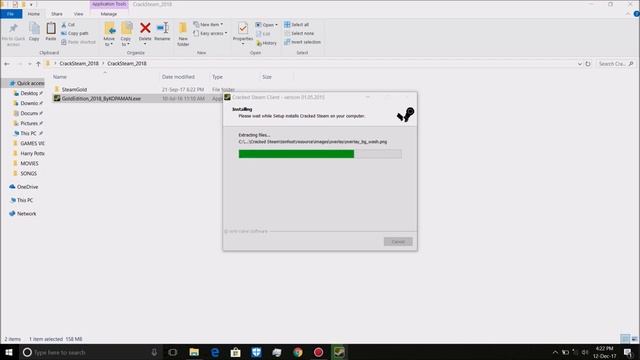Sort by the Type column header
Viewport: 640px width, 360px height.
point(217,77)
